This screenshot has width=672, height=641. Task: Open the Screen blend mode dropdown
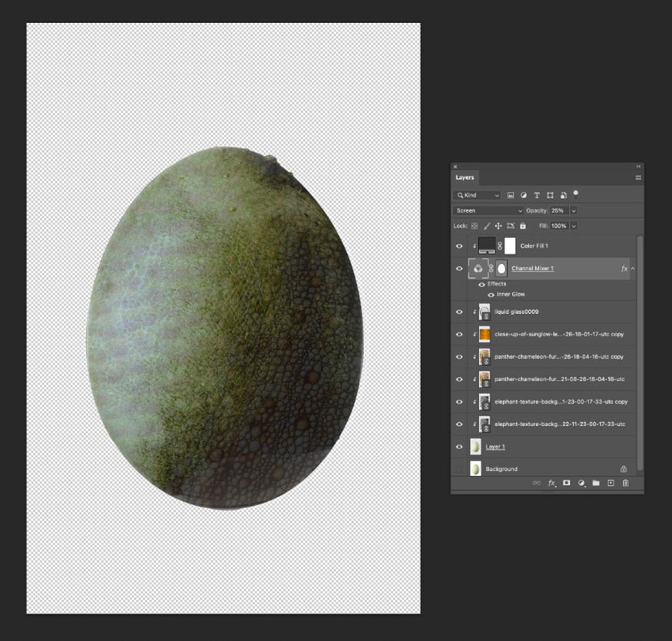point(488,211)
